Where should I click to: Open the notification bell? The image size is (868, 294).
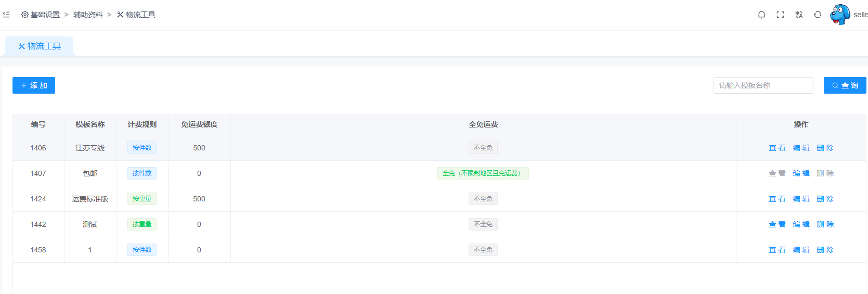click(761, 15)
